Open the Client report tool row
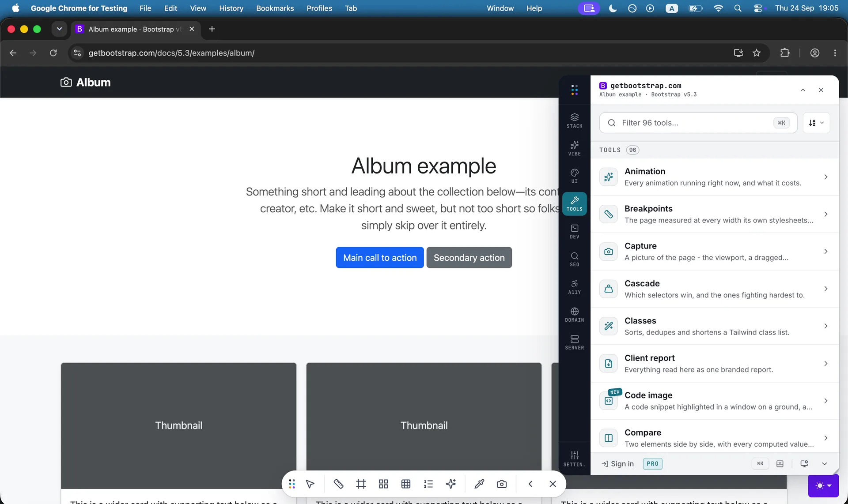Viewport: 848px width, 504px height. [715, 364]
